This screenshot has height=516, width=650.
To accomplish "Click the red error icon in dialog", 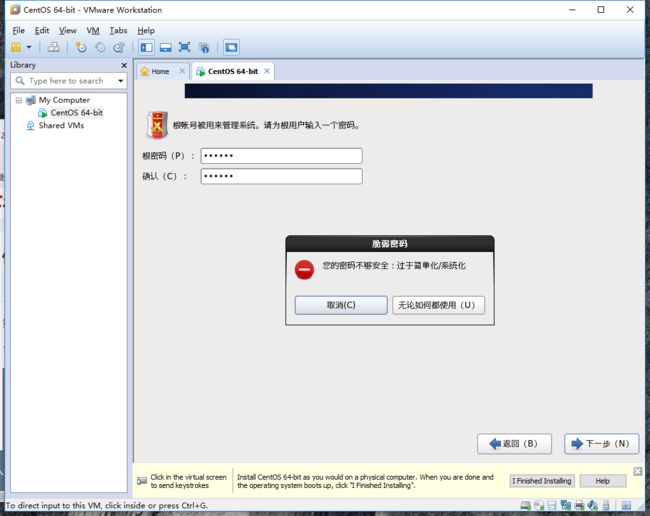I will tap(304, 270).
